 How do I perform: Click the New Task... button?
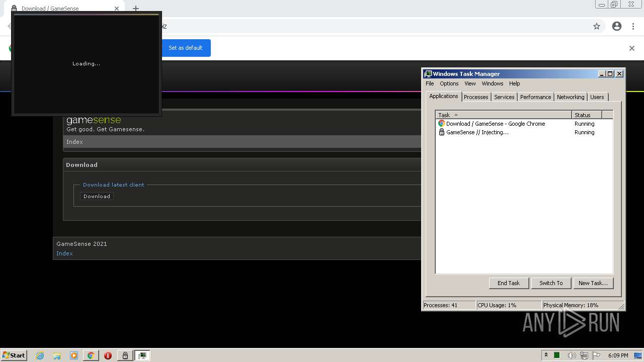pos(593,283)
